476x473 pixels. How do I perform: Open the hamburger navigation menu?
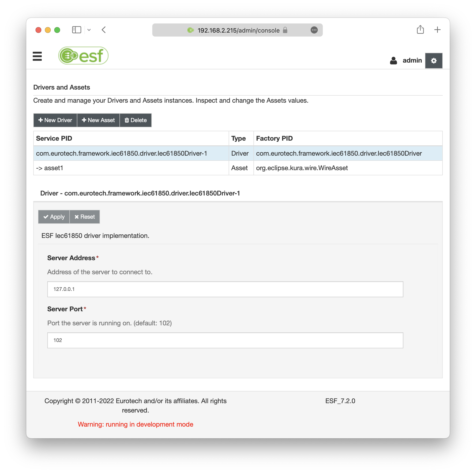pyautogui.click(x=37, y=56)
